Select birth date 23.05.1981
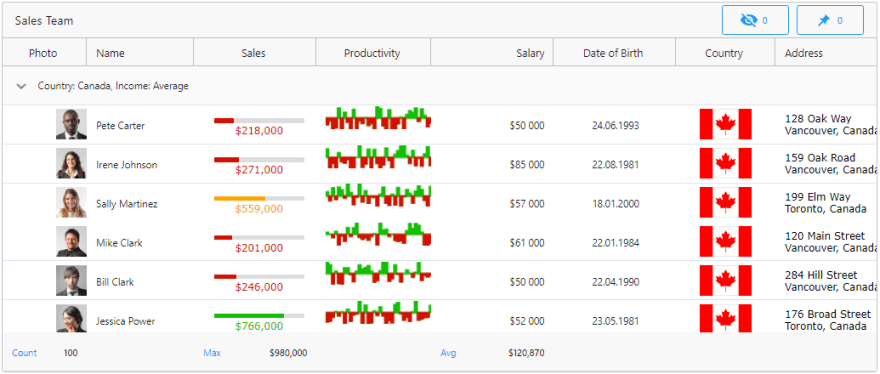The width and height of the screenshot is (880, 374). pos(615,321)
